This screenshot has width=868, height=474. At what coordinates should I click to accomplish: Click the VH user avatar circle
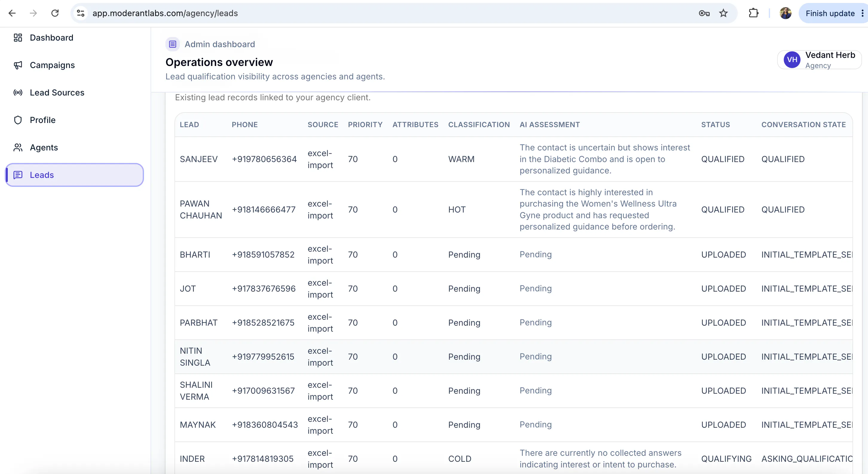point(792,60)
